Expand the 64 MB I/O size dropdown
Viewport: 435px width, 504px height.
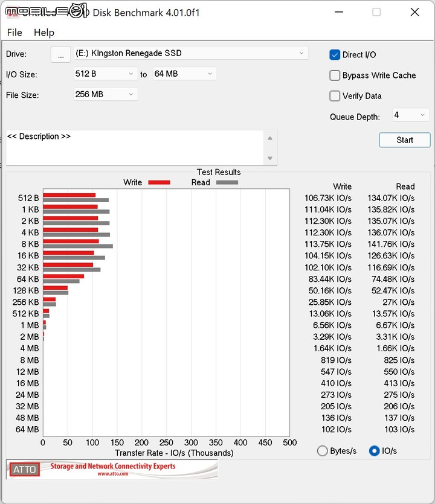[184, 74]
